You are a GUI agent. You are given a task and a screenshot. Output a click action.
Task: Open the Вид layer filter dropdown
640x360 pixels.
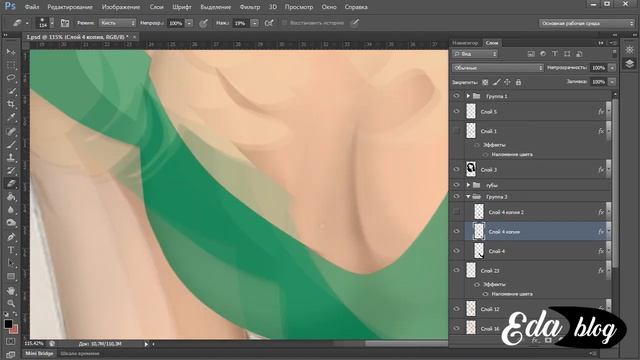pos(475,54)
